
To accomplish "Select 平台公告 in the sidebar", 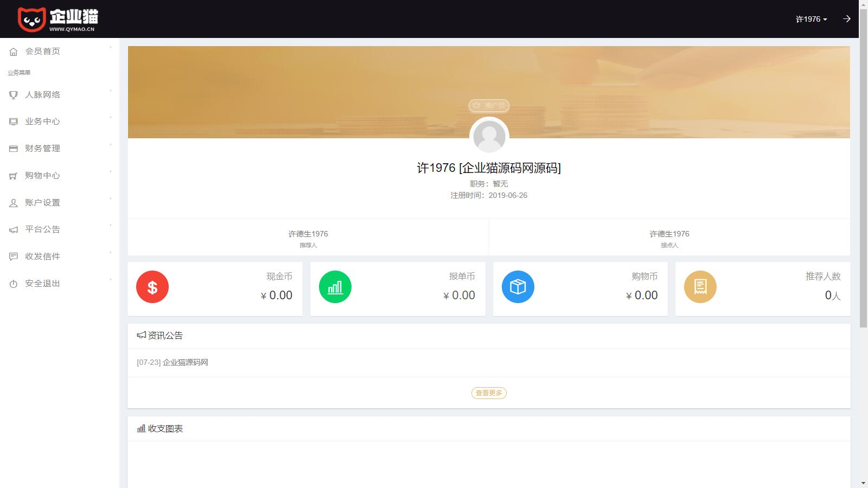I will 60,229.
